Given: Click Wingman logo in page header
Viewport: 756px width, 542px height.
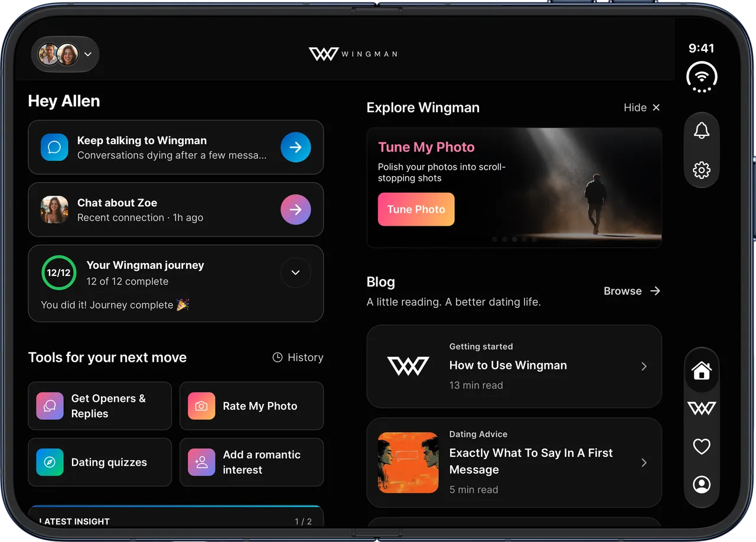Looking at the screenshot, I should click(x=353, y=54).
